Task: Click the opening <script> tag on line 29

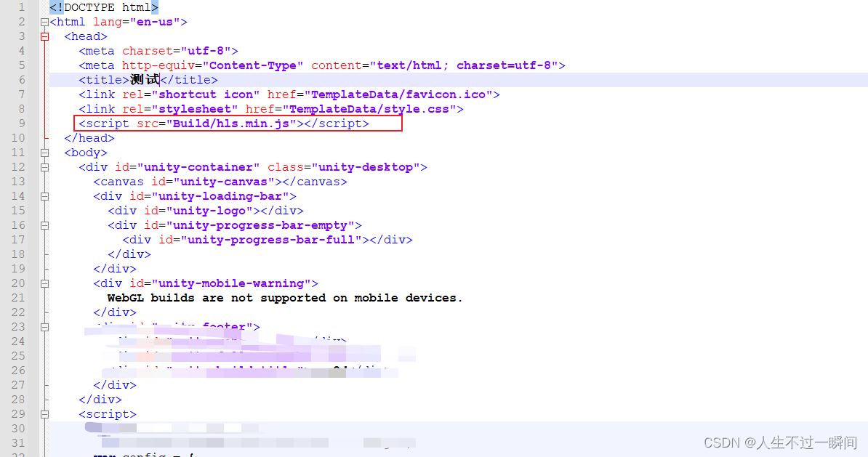Action: pos(108,414)
